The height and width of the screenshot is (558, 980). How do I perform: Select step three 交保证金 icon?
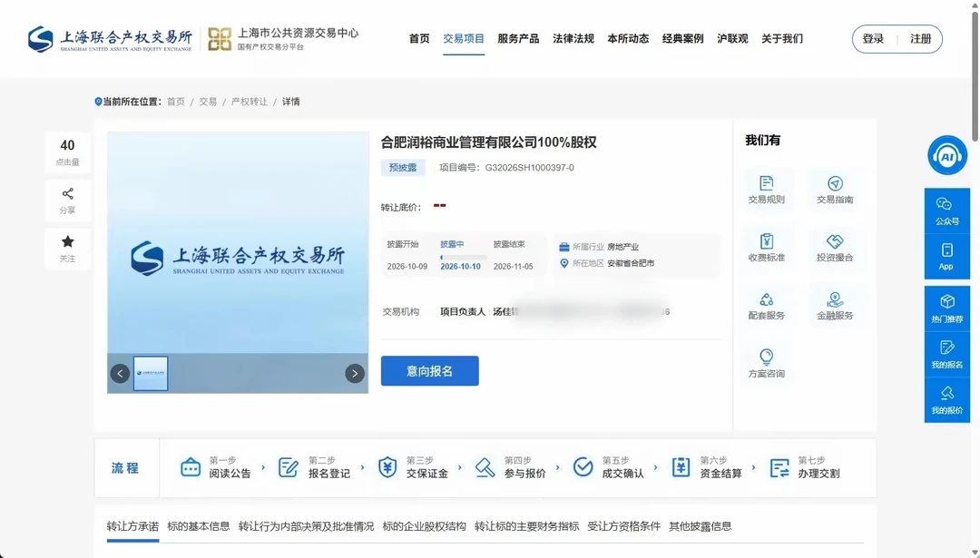click(387, 466)
